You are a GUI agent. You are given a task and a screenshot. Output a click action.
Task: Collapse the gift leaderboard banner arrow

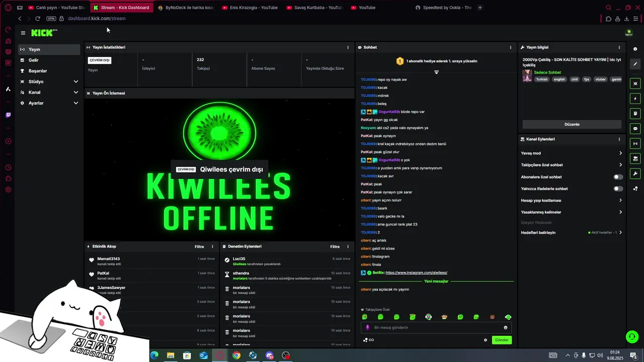[x=436, y=72]
